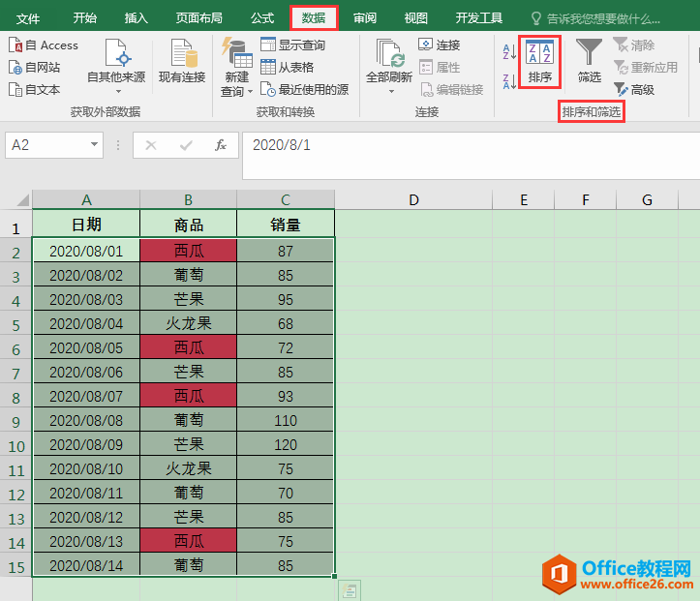Open the 排序 sort dialog
The height and width of the screenshot is (601, 700).
point(539,62)
